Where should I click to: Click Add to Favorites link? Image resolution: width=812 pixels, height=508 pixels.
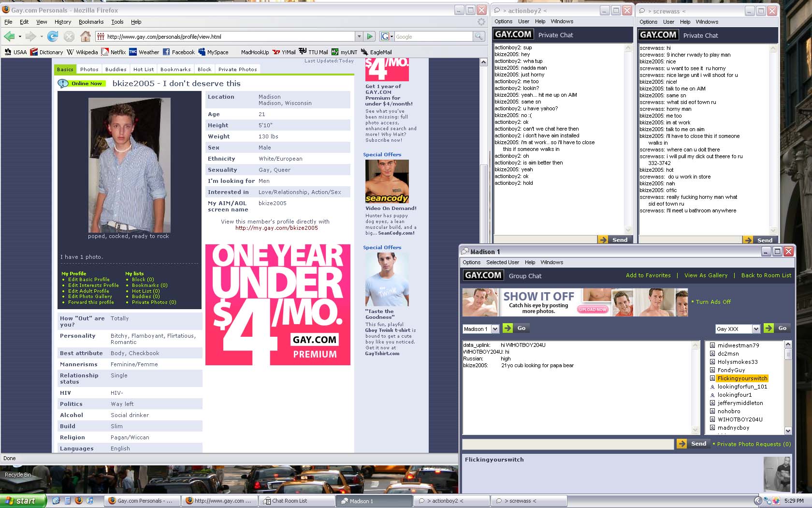648,275
